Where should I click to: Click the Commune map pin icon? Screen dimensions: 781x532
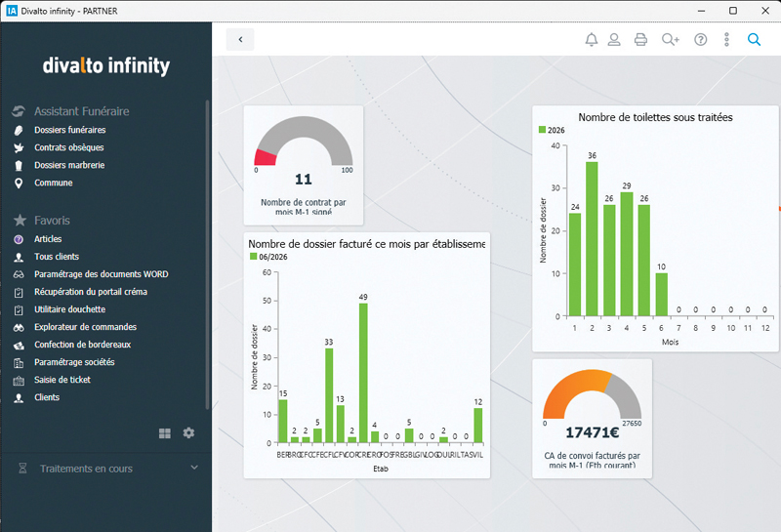(19, 184)
